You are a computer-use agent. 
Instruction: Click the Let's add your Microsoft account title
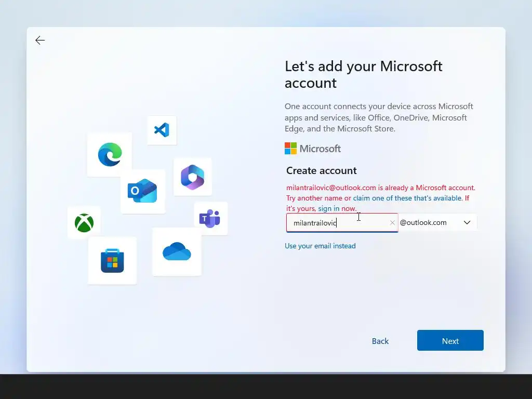coord(363,74)
